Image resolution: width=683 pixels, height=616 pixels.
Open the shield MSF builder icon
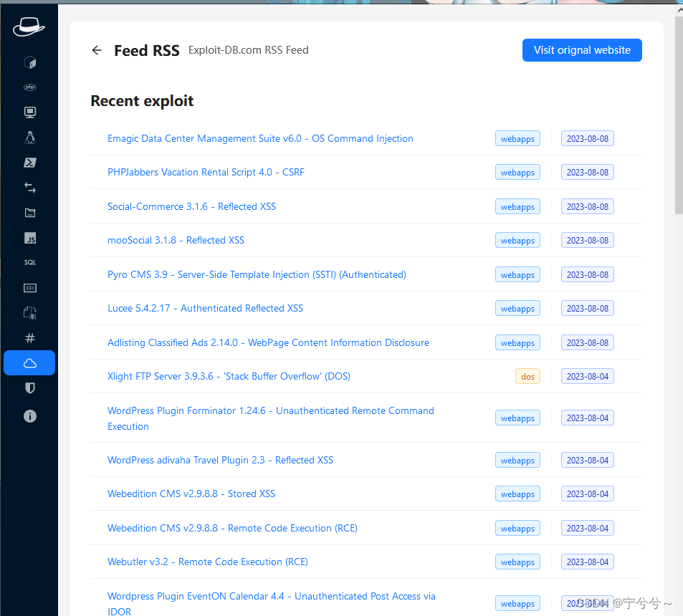29,388
